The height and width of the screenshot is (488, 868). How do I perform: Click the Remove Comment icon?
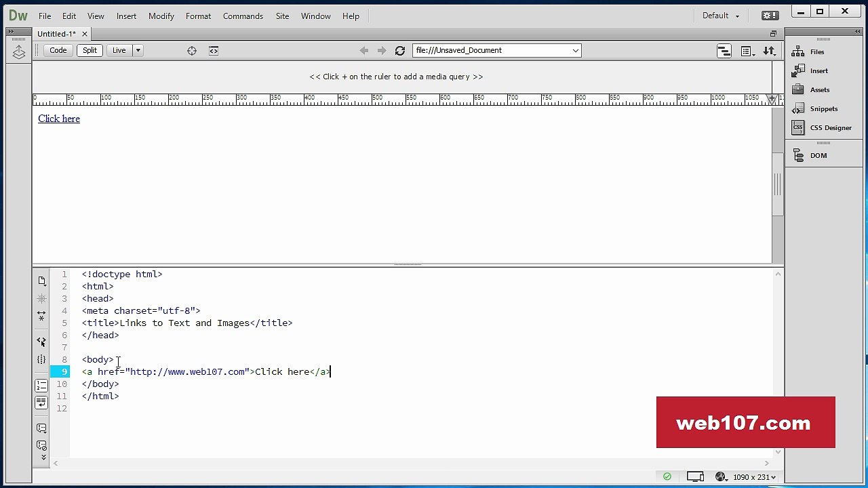tap(41, 445)
